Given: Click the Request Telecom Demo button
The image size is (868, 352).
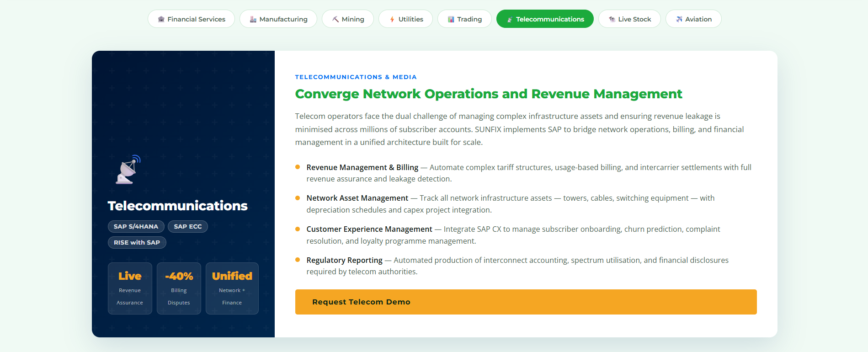Looking at the screenshot, I should (x=526, y=302).
